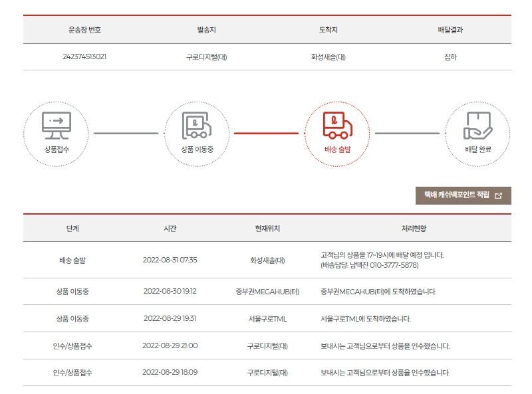
Task: Click the 상품 이동중 truck icon
Action: (x=197, y=126)
